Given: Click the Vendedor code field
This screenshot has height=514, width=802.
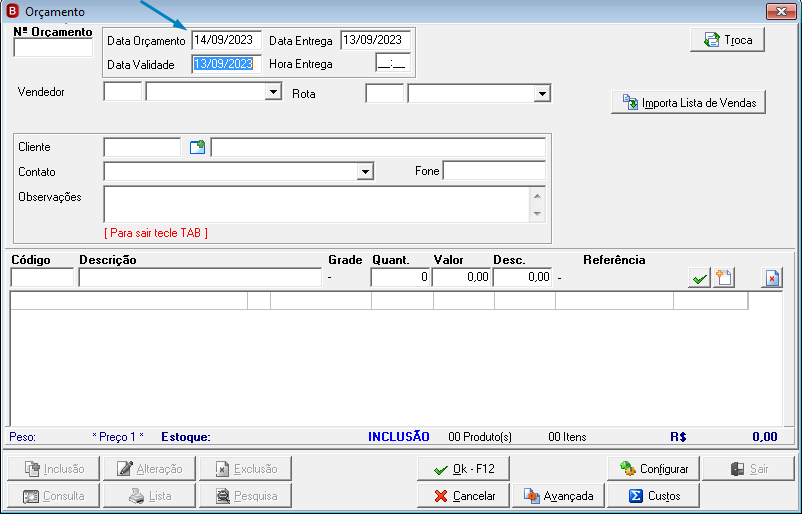Looking at the screenshot, I should [x=123, y=92].
